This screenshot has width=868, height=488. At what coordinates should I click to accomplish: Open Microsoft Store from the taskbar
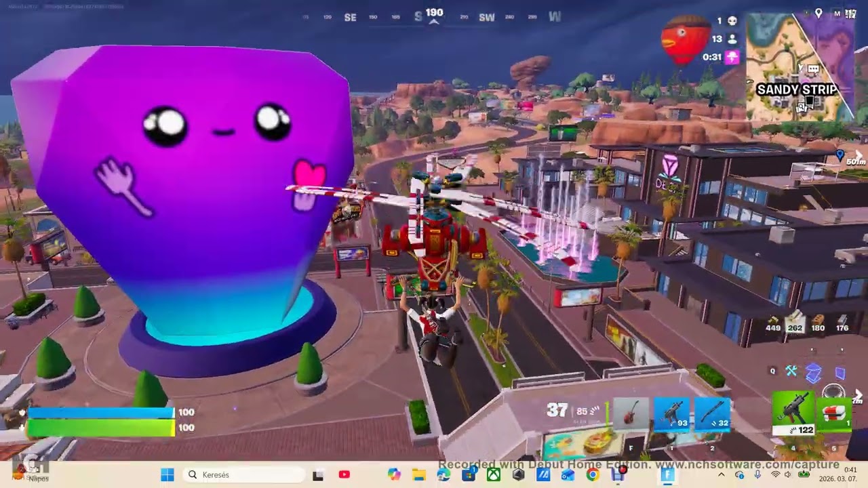[469, 475]
